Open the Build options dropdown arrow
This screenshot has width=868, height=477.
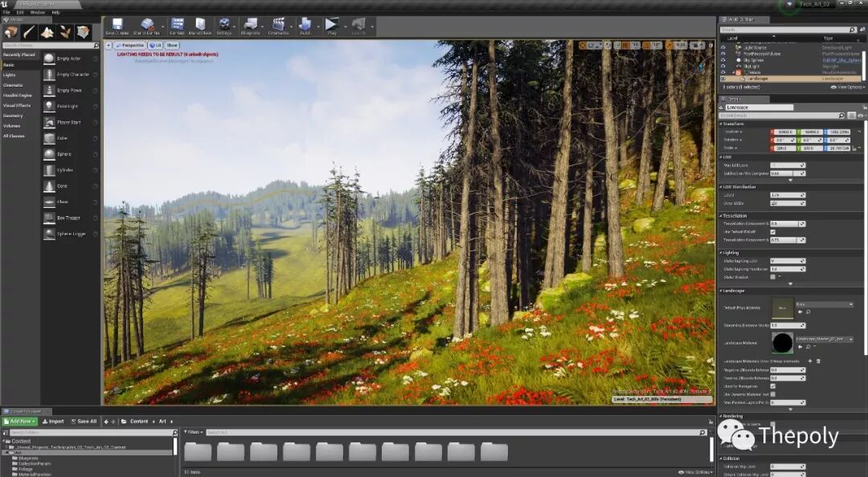317,26
